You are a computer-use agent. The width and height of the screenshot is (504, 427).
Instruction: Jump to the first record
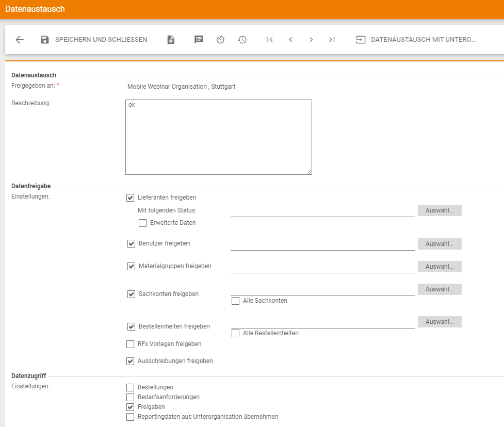(270, 40)
